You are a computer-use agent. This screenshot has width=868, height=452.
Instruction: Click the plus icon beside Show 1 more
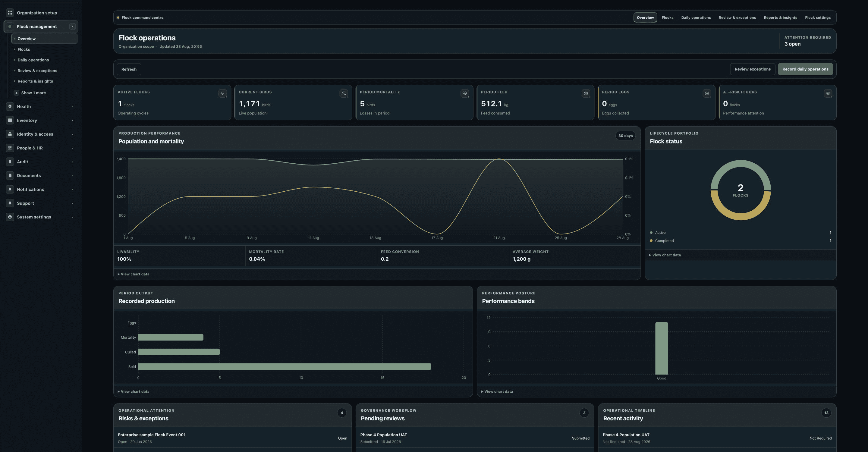coord(16,93)
